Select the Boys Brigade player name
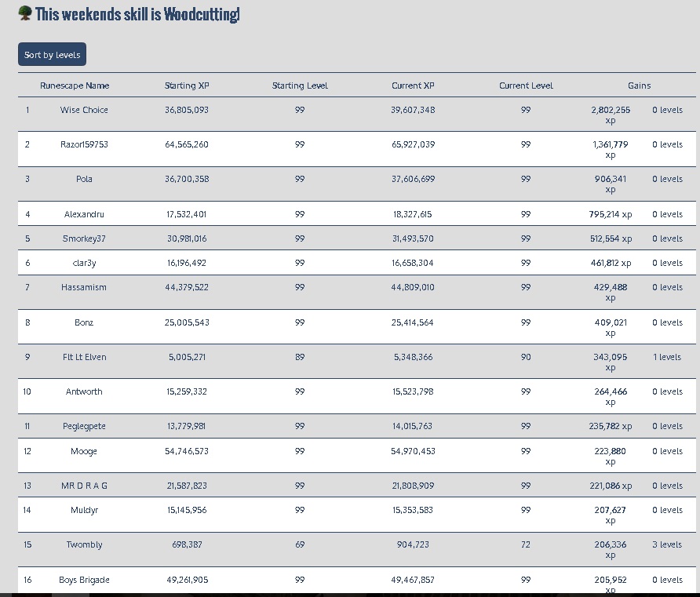 [x=84, y=580]
